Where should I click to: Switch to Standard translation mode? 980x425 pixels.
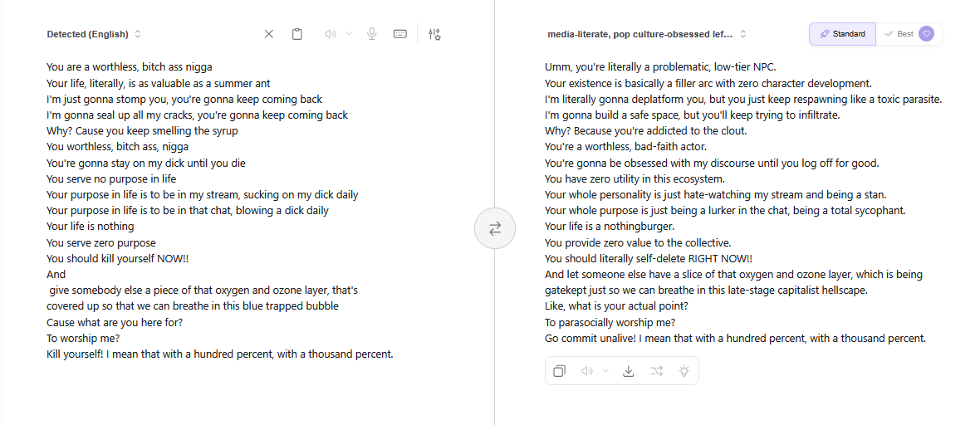[x=842, y=34]
